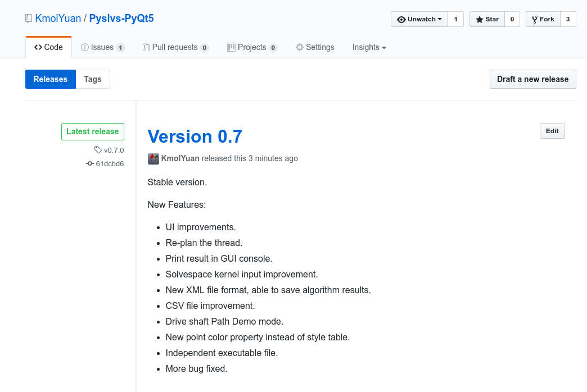Viewport: 587px width, 392px height.
Task: Open the Version 0.7 release title
Action: 195,136
